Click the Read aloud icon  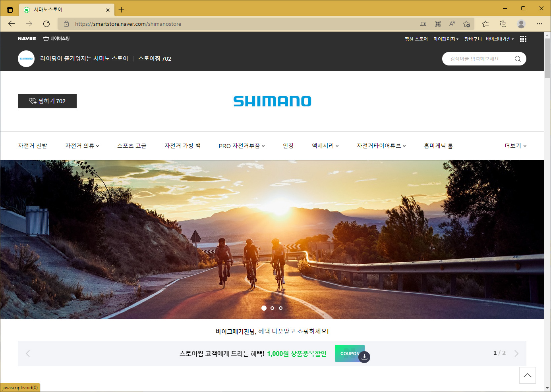[x=452, y=24]
